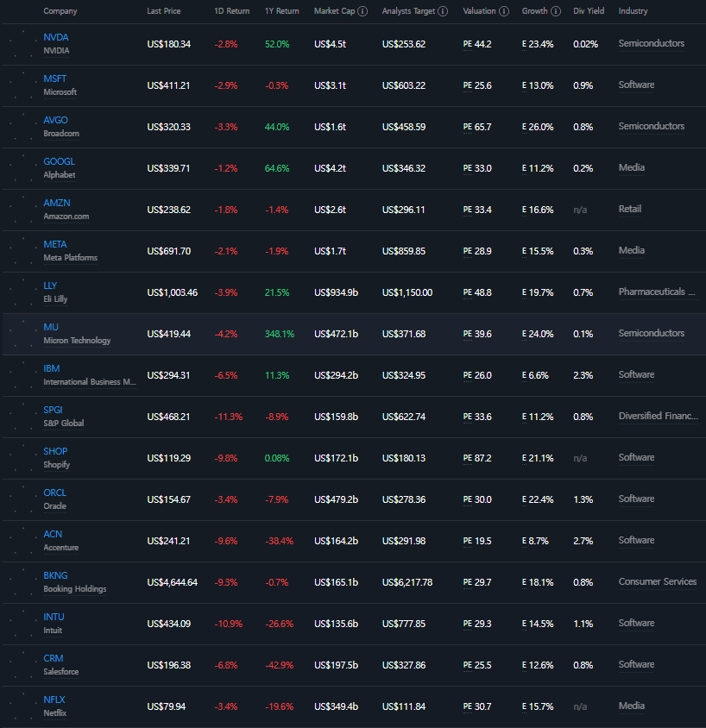Open the GOOGL ticker link
Viewport: 706px width, 728px height.
pyautogui.click(x=59, y=161)
